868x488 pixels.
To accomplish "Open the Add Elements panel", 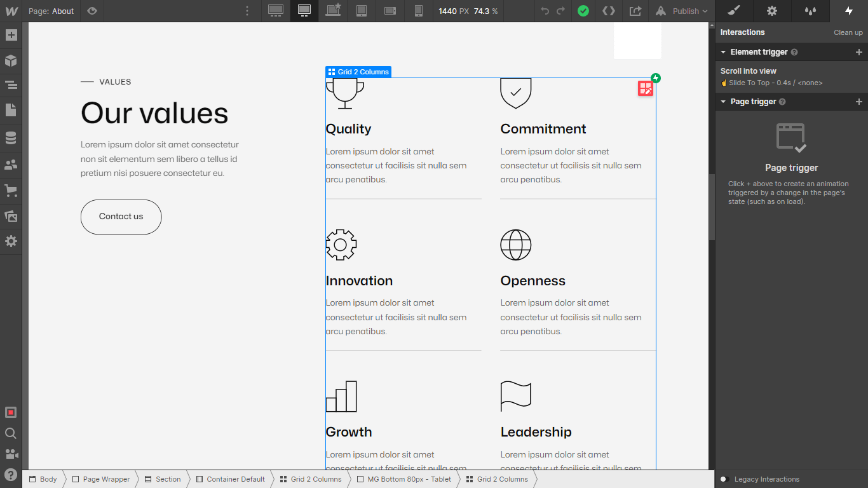I will pos(11,35).
